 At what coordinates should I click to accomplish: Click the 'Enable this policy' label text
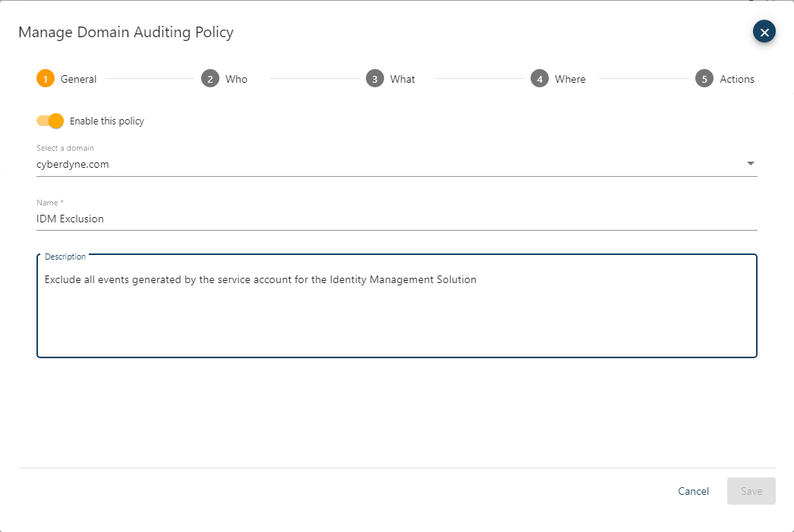[x=106, y=121]
